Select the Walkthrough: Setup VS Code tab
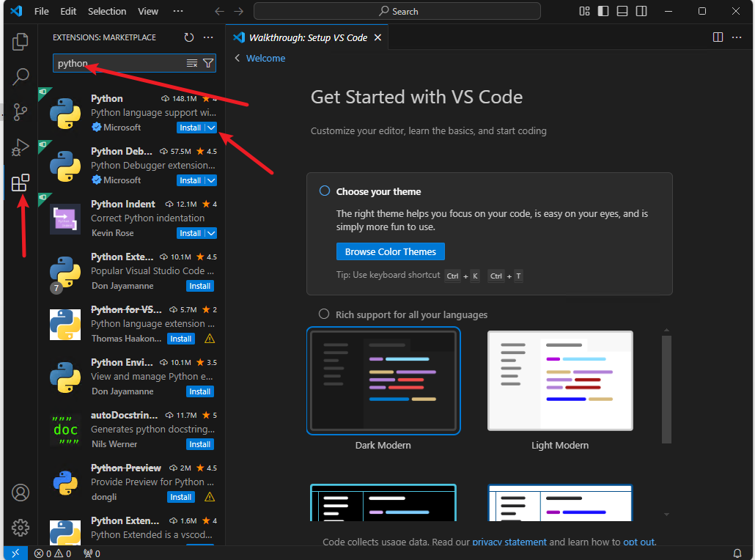 [308, 37]
